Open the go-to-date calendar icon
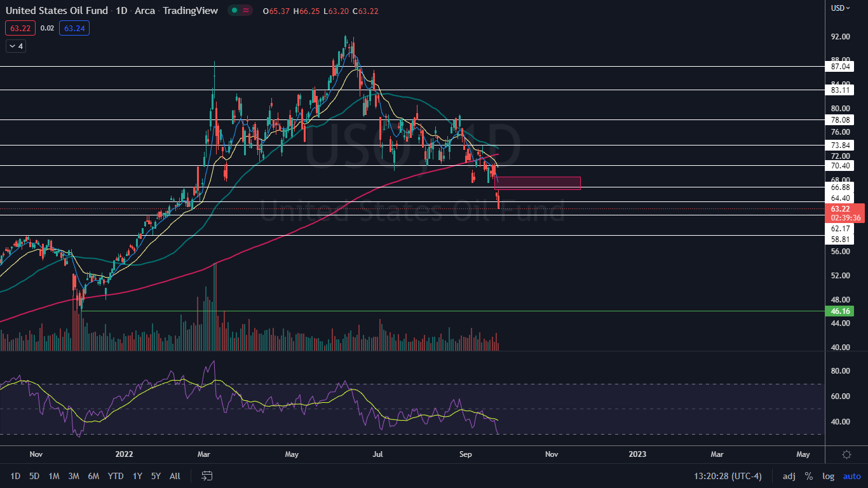This screenshot has height=488, width=868. point(207,476)
